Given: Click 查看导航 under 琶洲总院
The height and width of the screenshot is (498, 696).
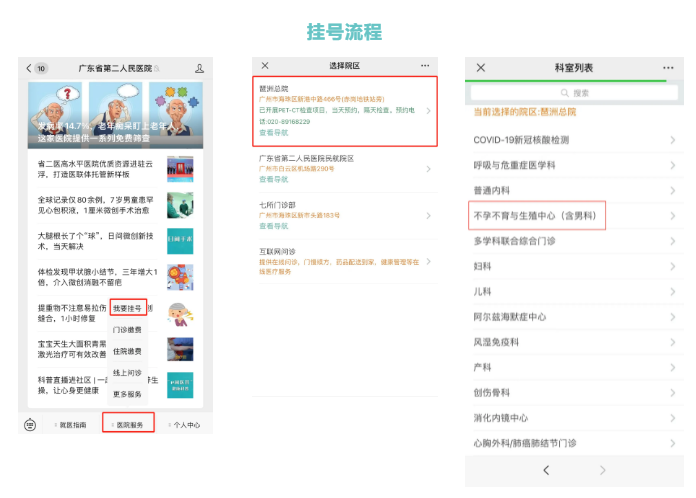Looking at the screenshot, I should [273, 132].
